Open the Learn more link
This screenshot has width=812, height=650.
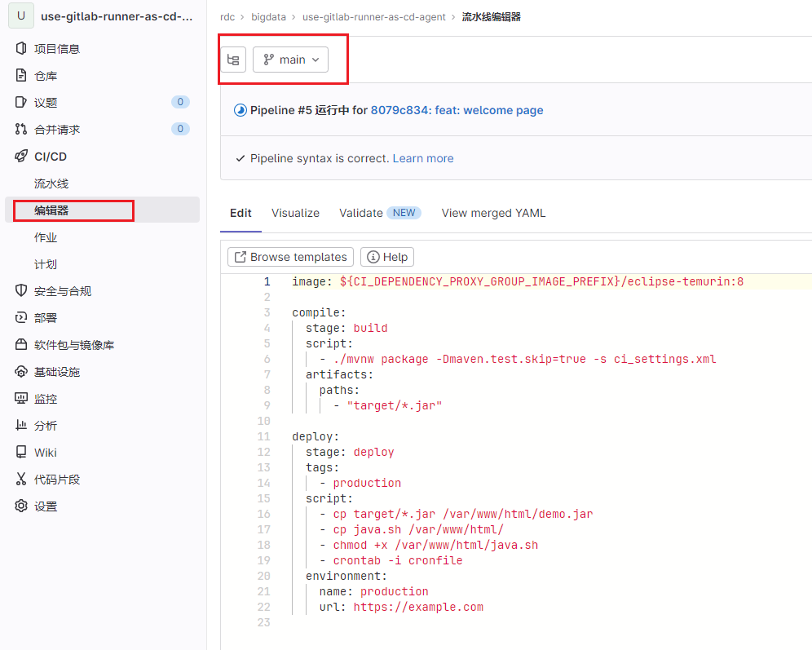pos(423,158)
